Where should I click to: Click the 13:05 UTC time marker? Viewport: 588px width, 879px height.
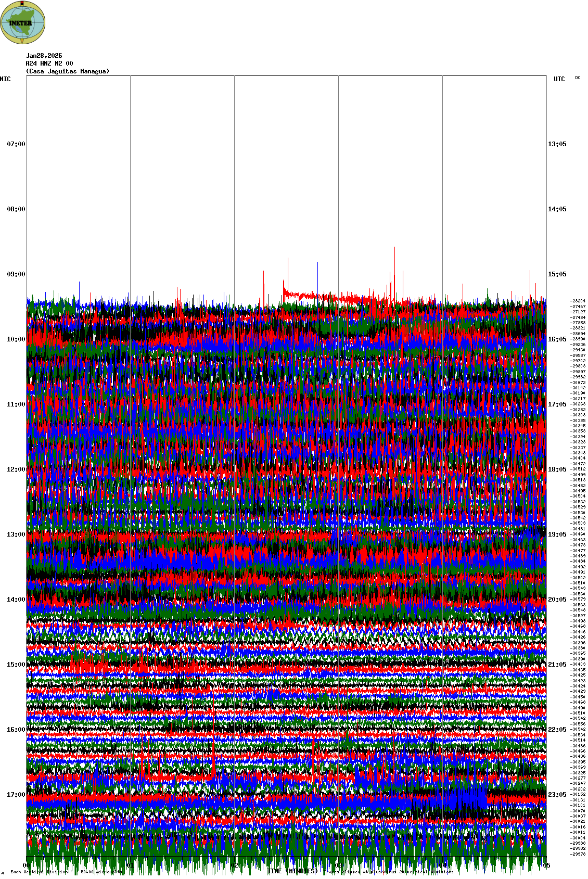pyautogui.click(x=557, y=144)
